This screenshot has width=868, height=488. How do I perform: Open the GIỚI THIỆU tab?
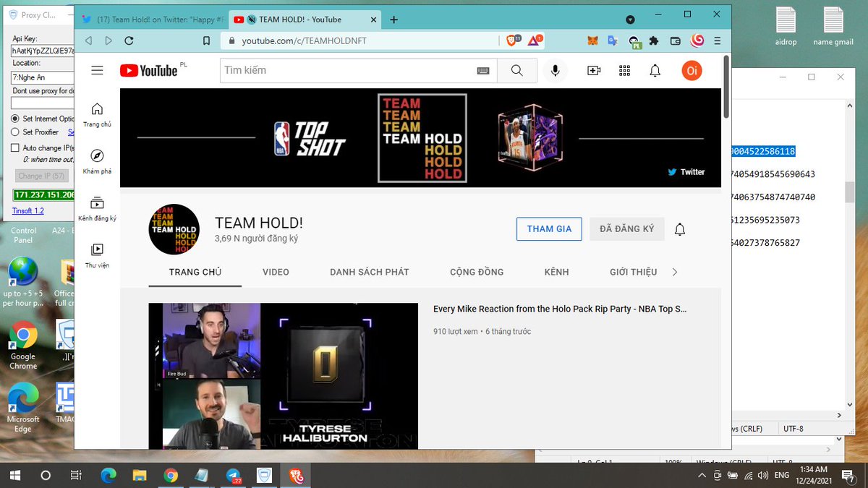coord(634,272)
